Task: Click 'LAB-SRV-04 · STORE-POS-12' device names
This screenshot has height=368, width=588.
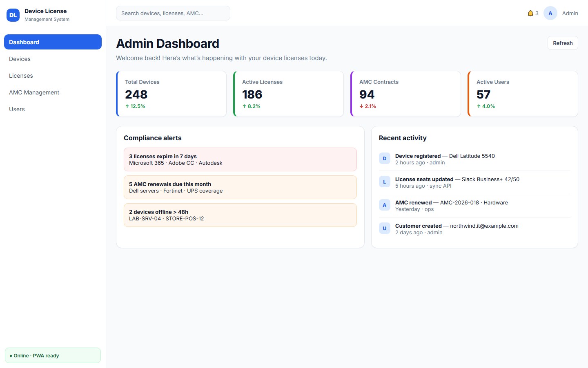Action: click(167, 218)
